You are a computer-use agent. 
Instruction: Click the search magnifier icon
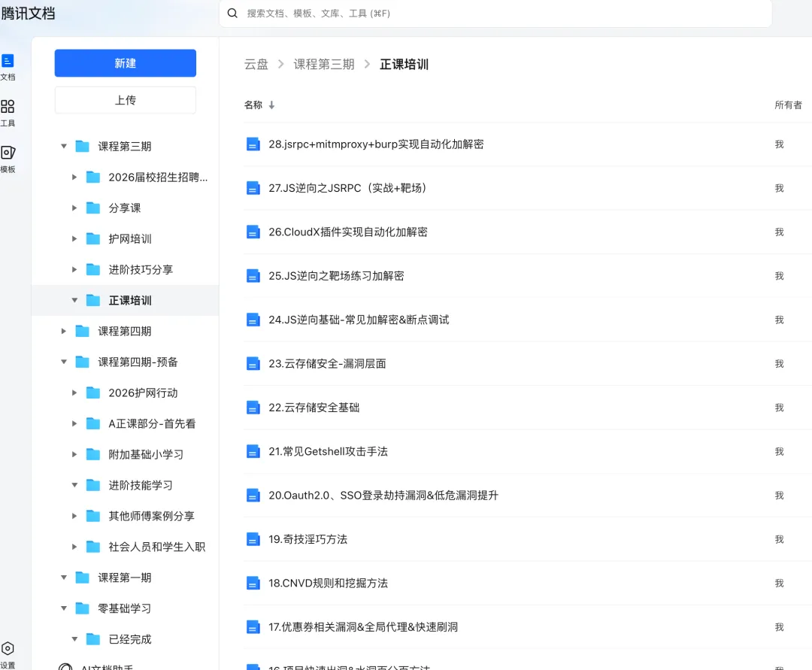(x=232, y=13)
